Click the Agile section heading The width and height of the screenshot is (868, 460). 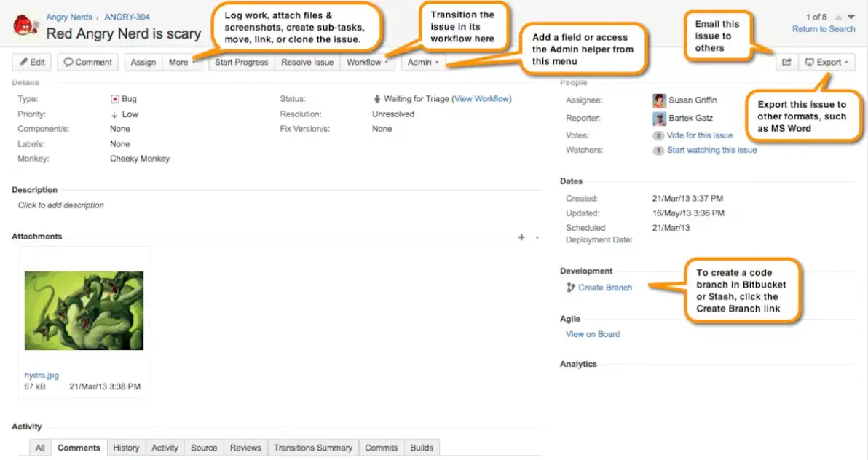point(569,318)
